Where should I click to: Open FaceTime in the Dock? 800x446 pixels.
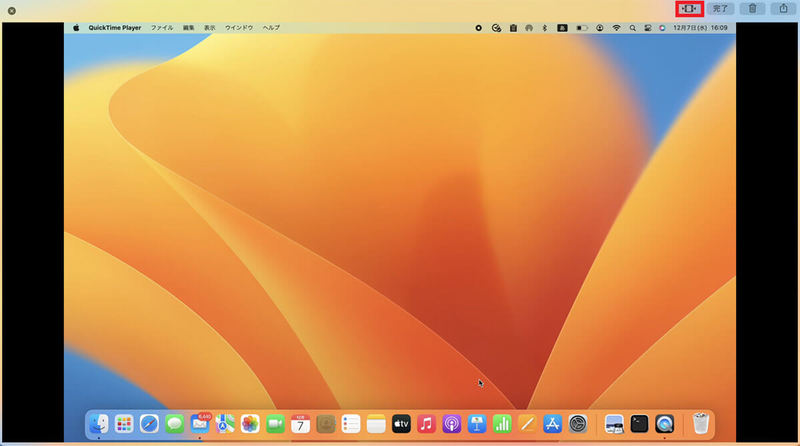click(276, 424)
